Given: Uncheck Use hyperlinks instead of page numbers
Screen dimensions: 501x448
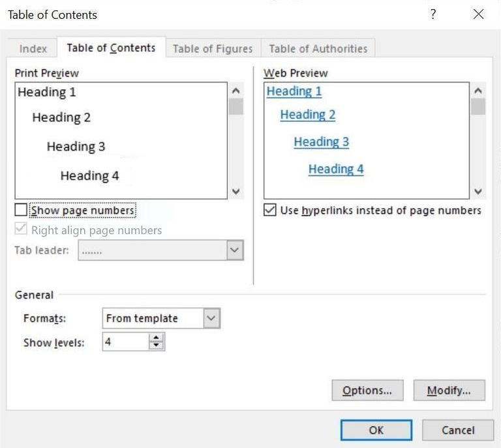Looking at the screenshot, I should coord(270,210).
